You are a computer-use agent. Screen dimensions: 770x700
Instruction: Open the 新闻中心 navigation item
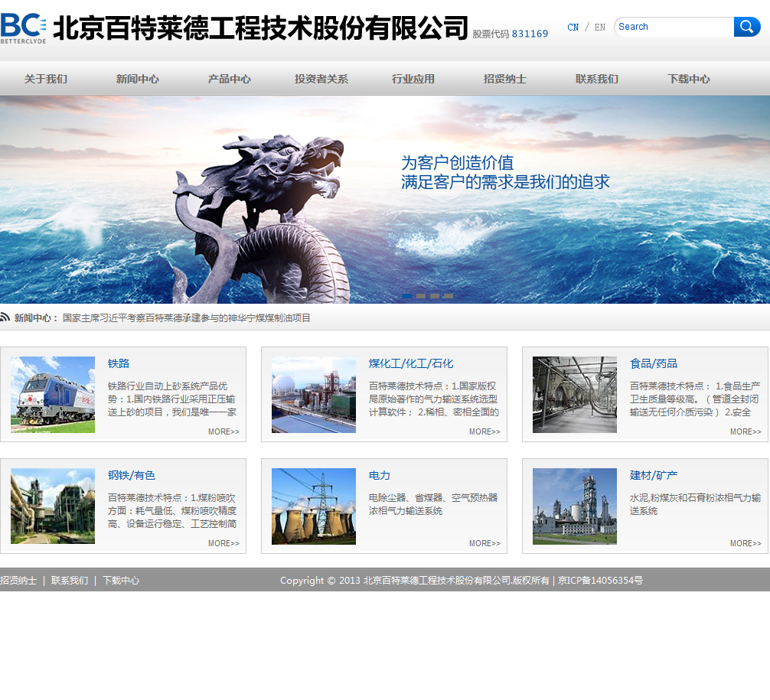tap(138, 79)
